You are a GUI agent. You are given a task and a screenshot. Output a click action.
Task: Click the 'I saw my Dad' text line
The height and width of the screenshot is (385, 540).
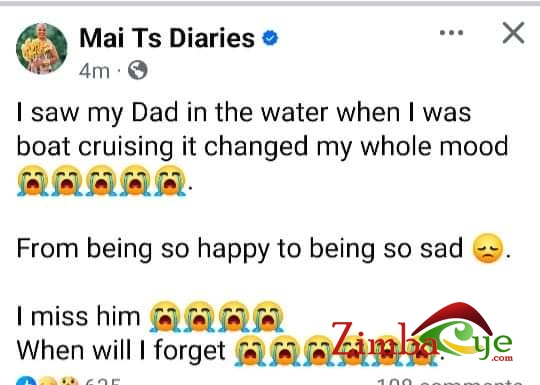coord(244,113)
